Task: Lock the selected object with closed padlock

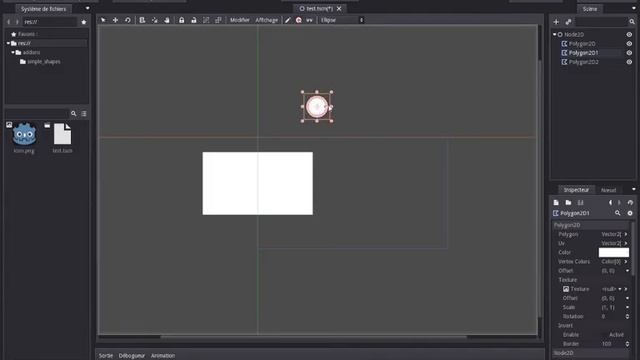Action: 182,20
